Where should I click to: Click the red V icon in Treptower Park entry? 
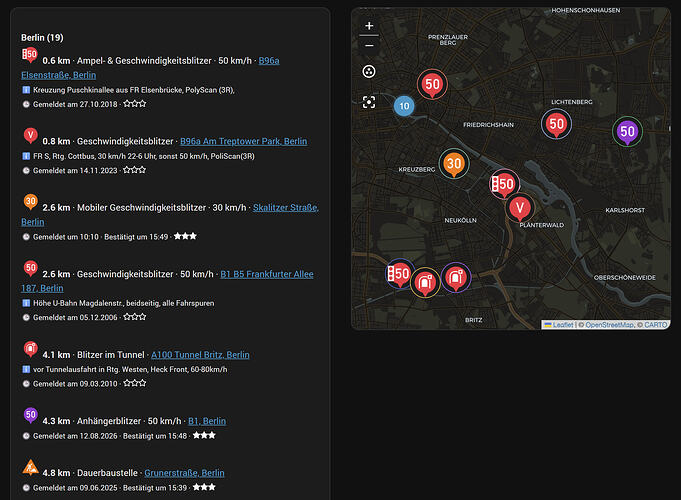tap(30, 136)
